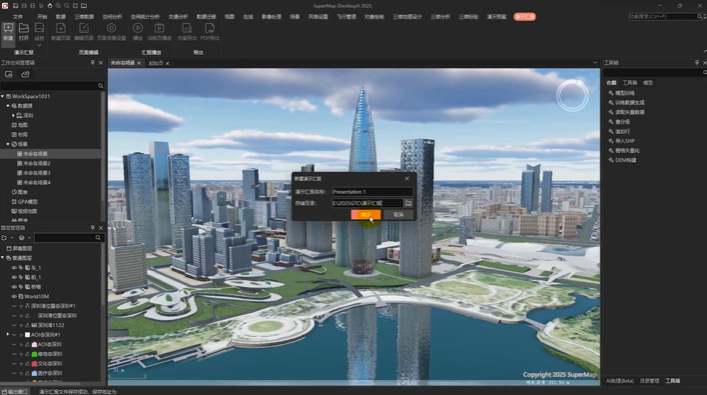Toggle visibility of the 深圳湾1122 layer
This screenshot has height=395, width=707.
coord(14,325)
